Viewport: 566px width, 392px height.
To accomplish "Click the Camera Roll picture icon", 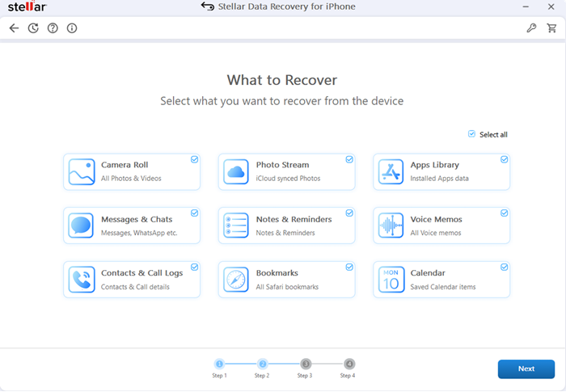I will pos(82,172).
